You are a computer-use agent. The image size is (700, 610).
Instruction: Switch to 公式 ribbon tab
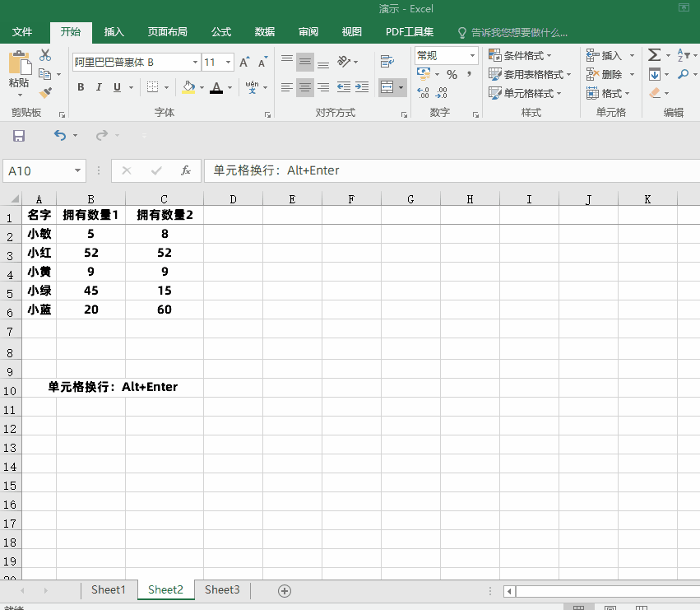(221, 32)
